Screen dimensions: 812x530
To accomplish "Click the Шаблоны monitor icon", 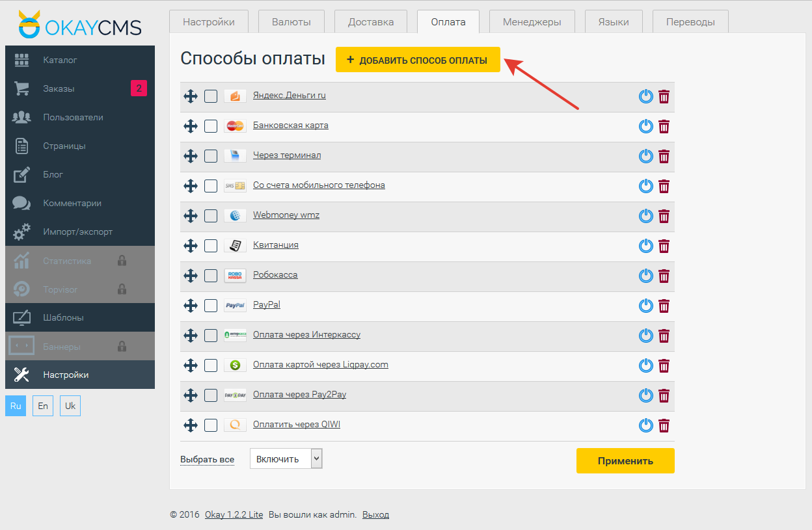I will (x=22, y=318).
